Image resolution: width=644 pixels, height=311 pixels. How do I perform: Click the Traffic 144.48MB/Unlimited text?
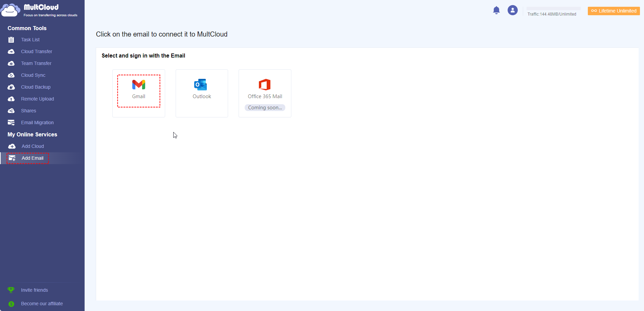coord(552,14)
